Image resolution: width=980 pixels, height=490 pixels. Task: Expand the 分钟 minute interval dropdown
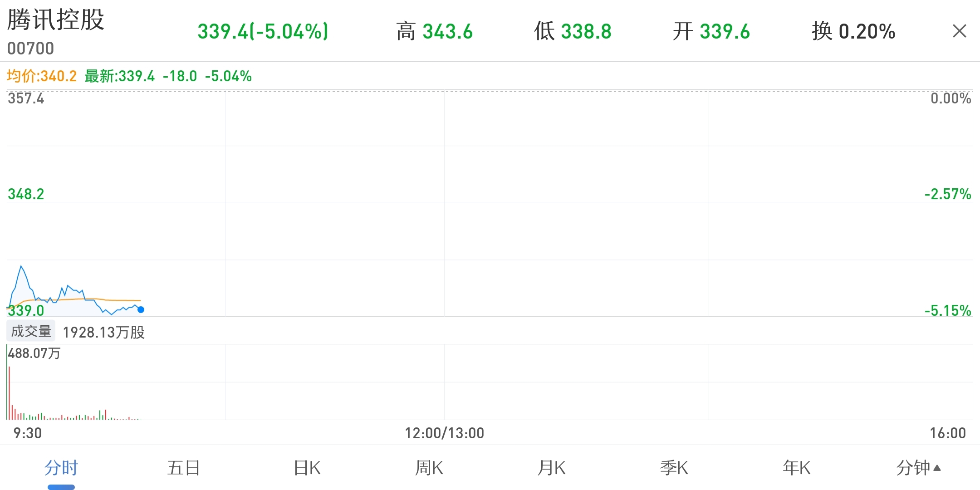[x=918, y=468]
